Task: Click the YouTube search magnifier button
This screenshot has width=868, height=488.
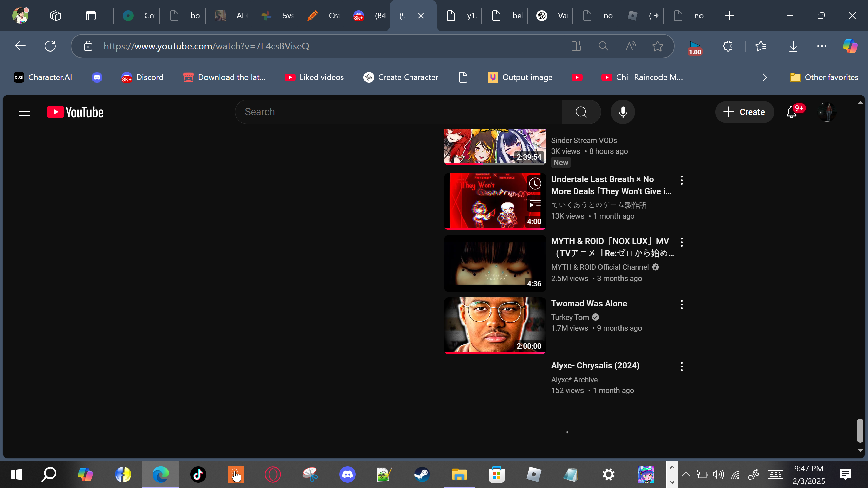Action: coord(581,112)
